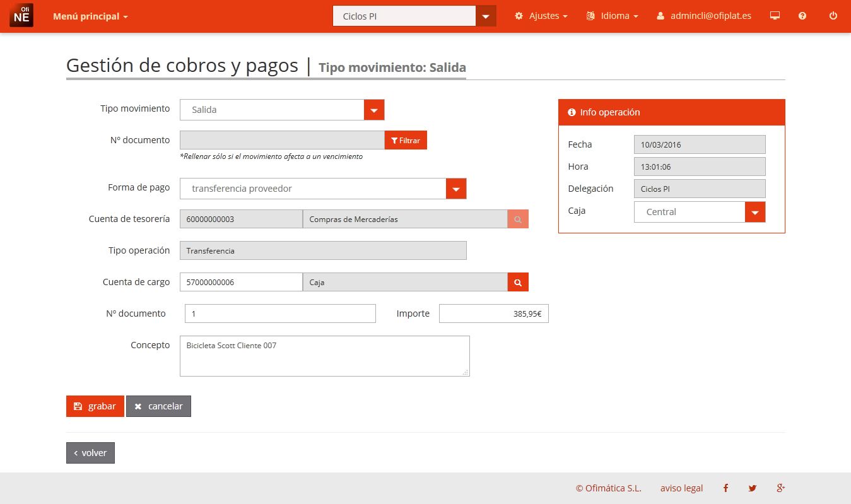The width and height of the screenshot is (851, 504).
Task: Focus the Nº documento field containing 1
Action: pyautogui.click(x=280, y=314)
